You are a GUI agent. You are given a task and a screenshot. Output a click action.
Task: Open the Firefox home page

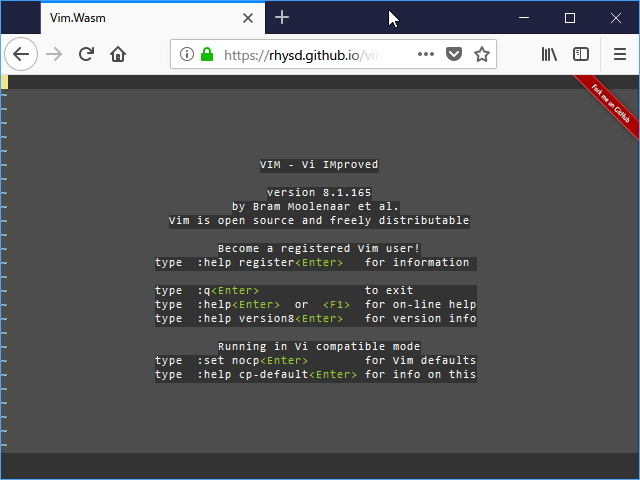click(x=118, y=54)
